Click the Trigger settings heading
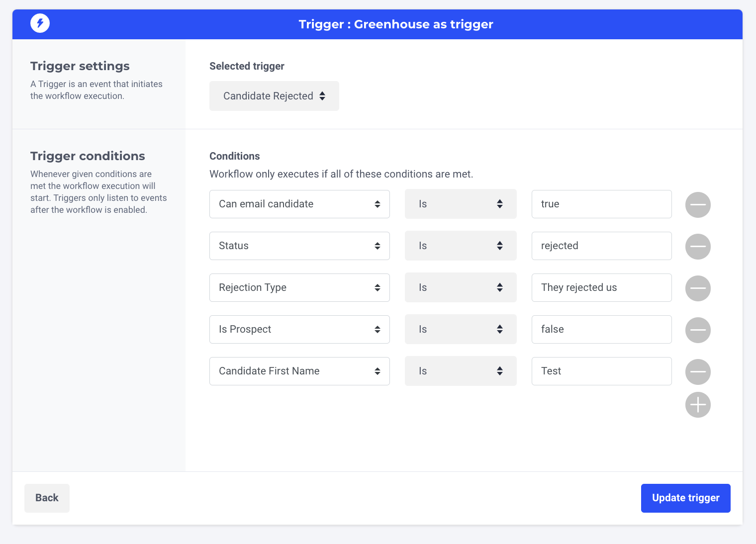756x544 pixels. 80,66
